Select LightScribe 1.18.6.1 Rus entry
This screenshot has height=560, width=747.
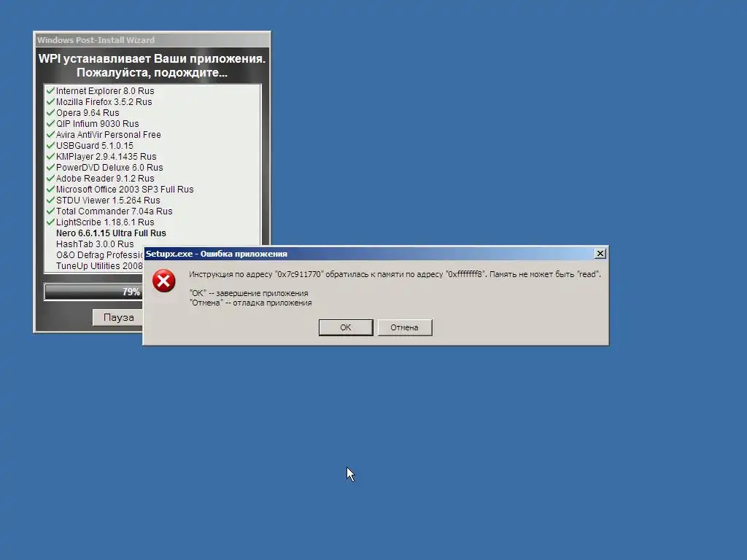(105, 222)
